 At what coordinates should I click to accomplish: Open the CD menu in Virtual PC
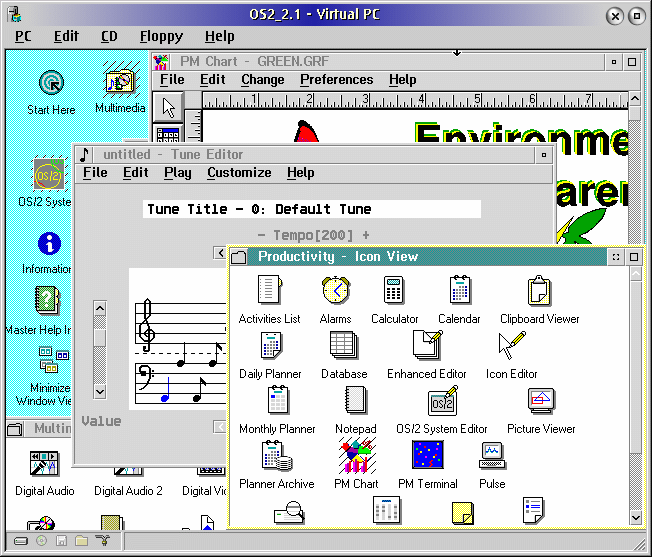pyautogui.click(x=109, y=37)
